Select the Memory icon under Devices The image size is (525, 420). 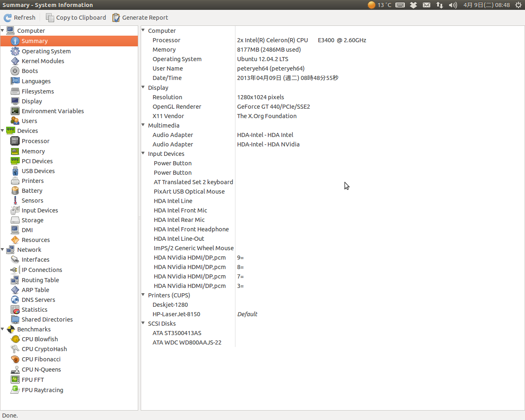15,151
